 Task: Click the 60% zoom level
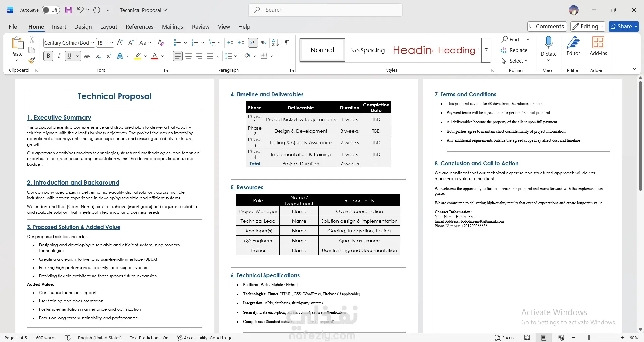634,338
